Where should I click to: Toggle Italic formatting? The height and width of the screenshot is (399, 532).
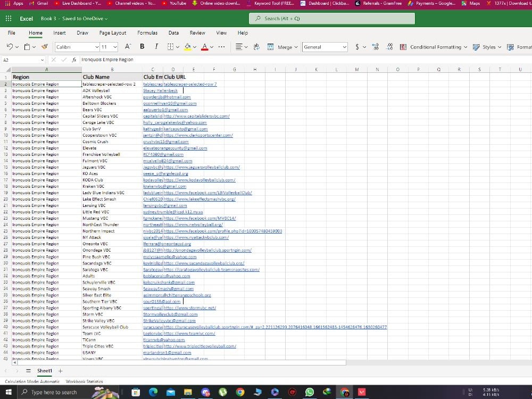click(156, 46)
